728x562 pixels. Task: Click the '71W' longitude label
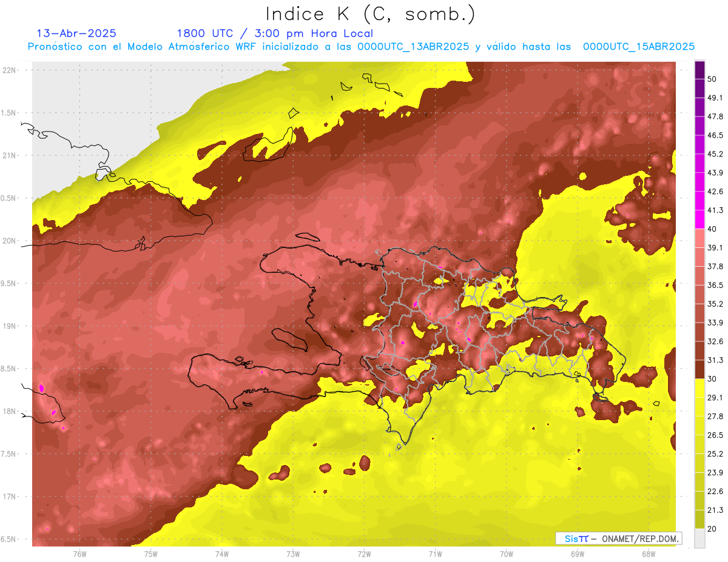pos(435,554)
